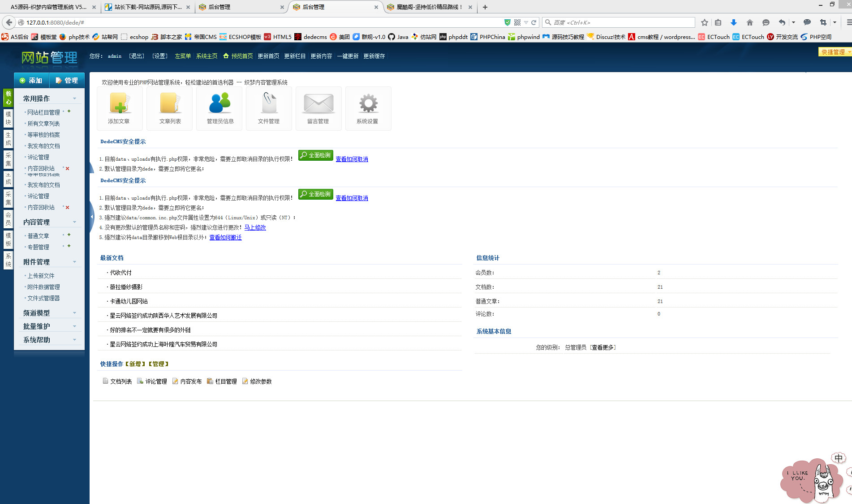852x504 pixels.
Task: Go to the browser home page icon
Action: [x=750, y=22]
